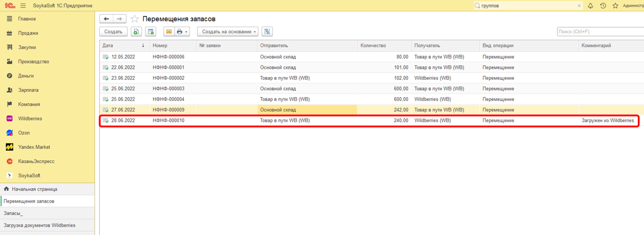Sort by Получатель column header
The image size is (644, 235).
[445, 46]
